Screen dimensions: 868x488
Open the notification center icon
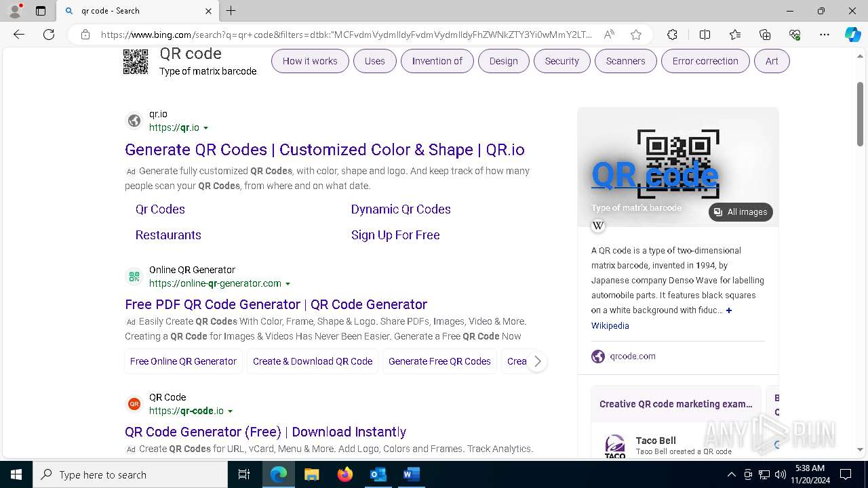click(x=846, y=474)
